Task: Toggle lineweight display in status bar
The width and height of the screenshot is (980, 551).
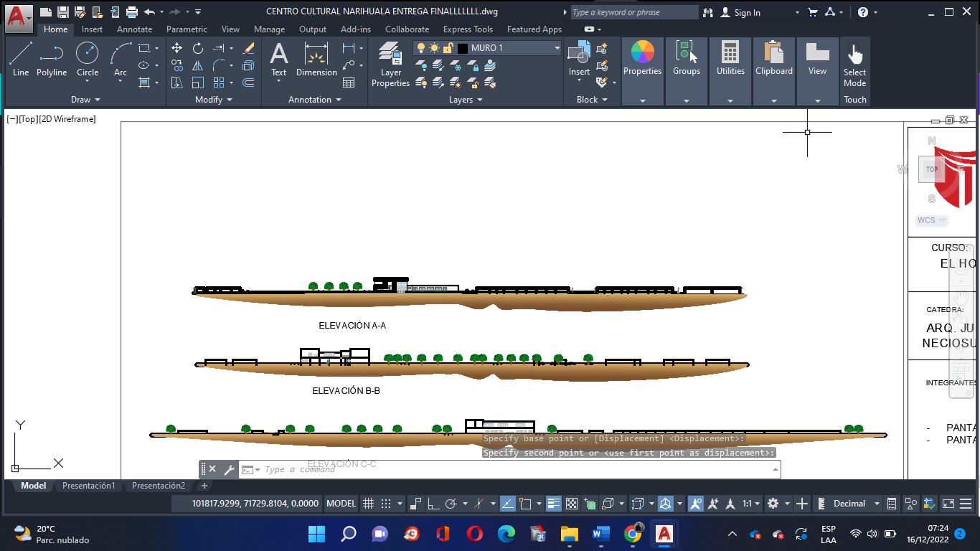Action: click(x=553, y=504)
